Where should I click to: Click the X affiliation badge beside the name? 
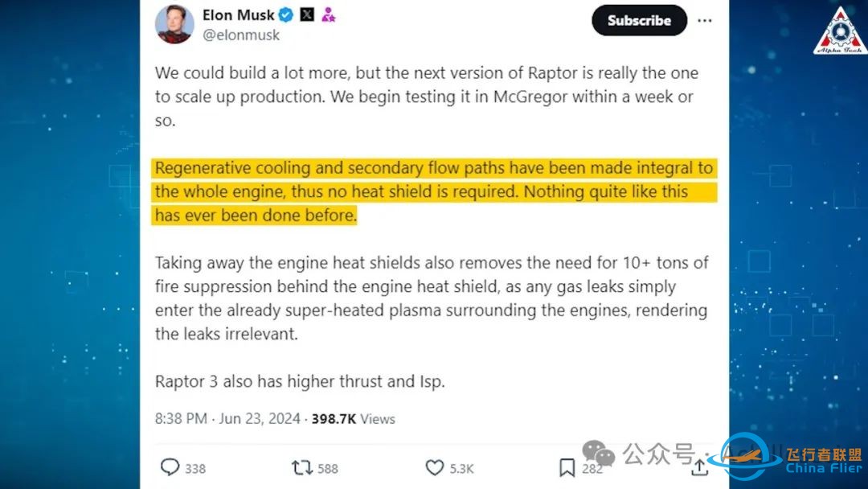pos(307,15)
